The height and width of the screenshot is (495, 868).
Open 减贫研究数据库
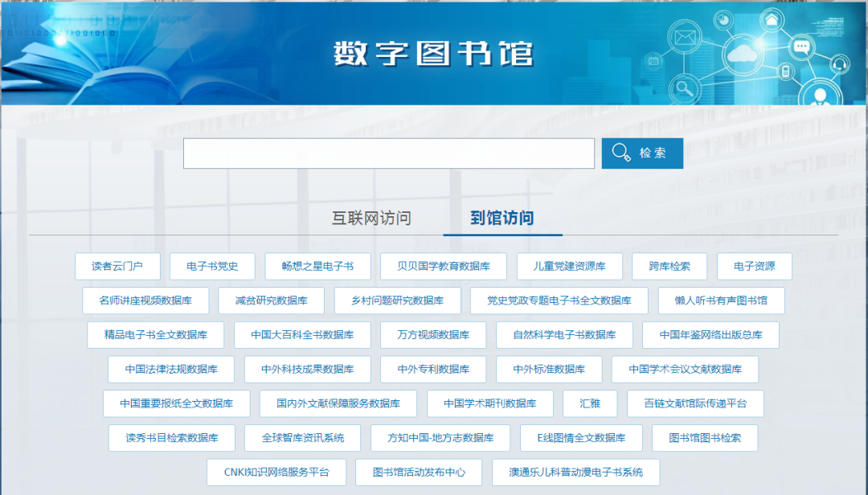(x=272, y=301)
